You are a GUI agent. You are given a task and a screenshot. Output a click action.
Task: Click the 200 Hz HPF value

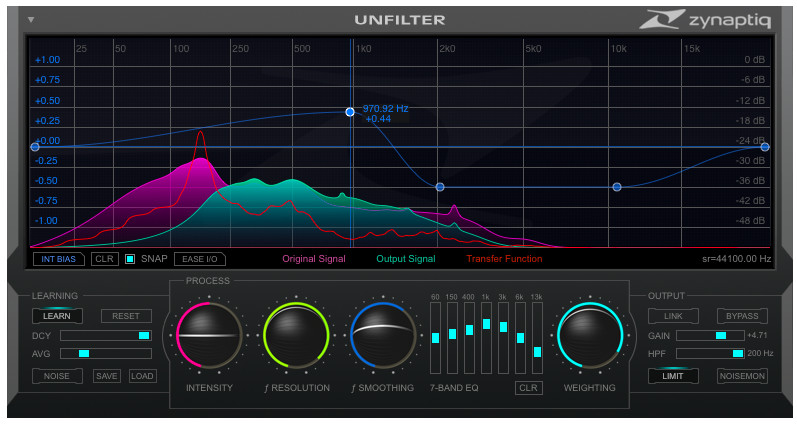click(760, 353)
